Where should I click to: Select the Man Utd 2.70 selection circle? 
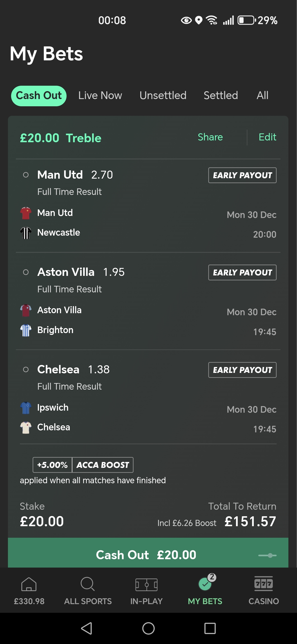26,175
